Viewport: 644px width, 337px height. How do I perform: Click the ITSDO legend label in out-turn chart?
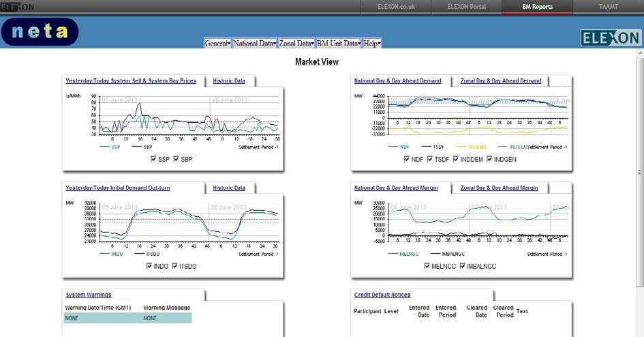pyautogui.click(x=153, y=254)
